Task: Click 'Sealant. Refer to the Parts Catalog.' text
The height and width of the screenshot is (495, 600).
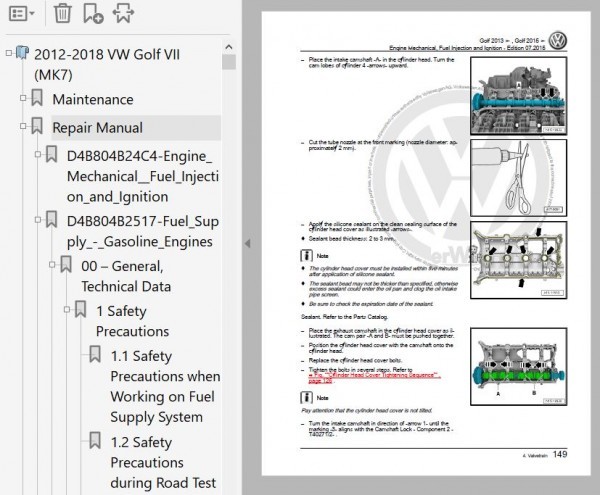Action: (344, 317)
